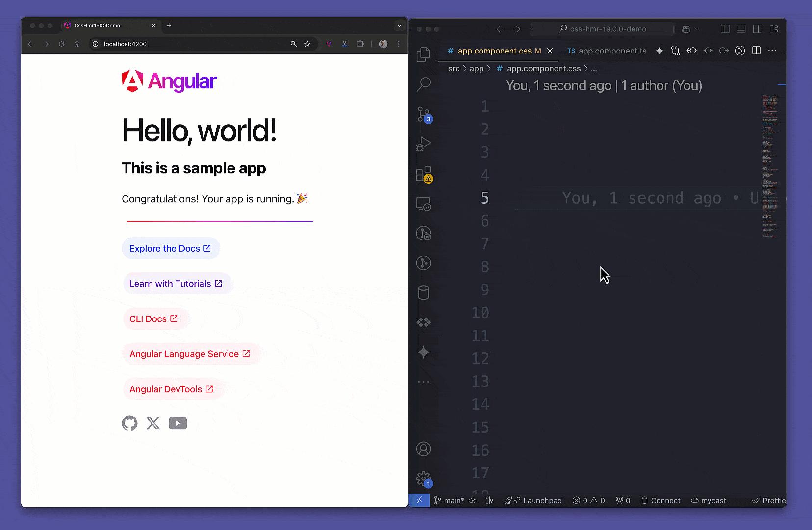Image resolution: width=812 pixels, height=530 pixels.
Task: Toggle the primary sidebar visibility
Action: [724, 29]
